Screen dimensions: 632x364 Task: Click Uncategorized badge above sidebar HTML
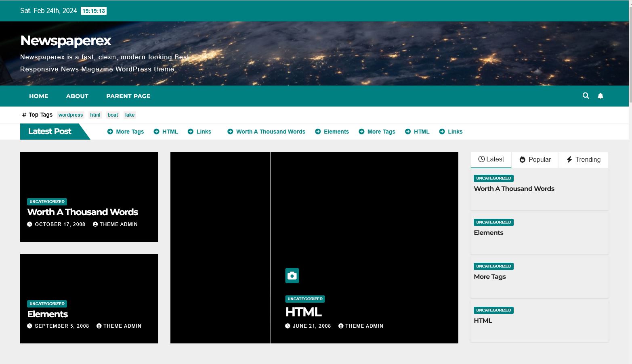click(493, 310)
